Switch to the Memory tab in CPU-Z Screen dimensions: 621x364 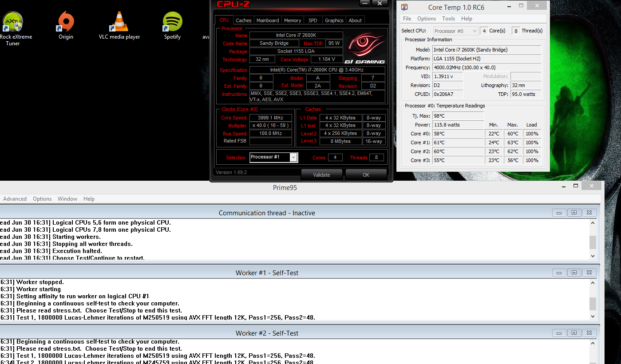tap(293, 20)
